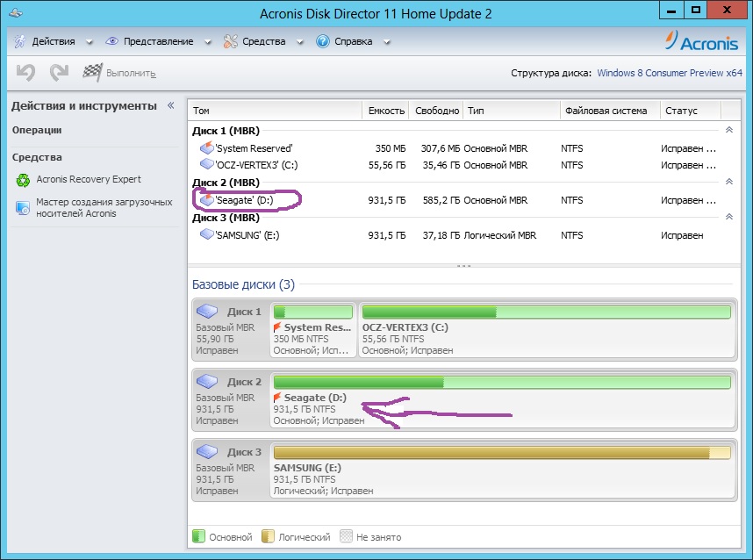753x560 pixels.
Task: Sort by the Статус column header
Action: 691,111
